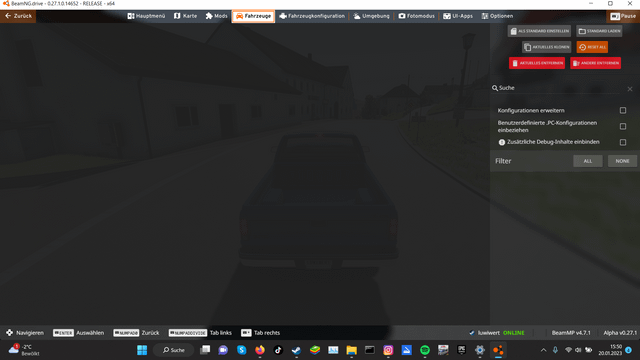Click info icon beside Zusätzliche Debug-Inhalte
The width and height of the screenshot is (640, 360).
502,142
